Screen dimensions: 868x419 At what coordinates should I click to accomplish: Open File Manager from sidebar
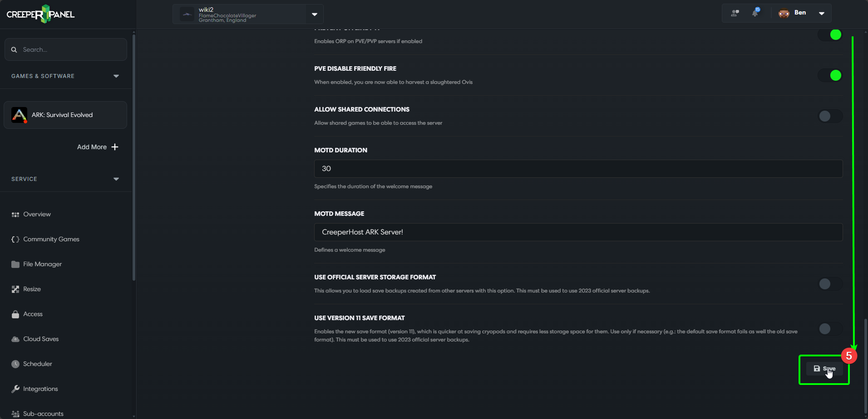click(42, 264)
